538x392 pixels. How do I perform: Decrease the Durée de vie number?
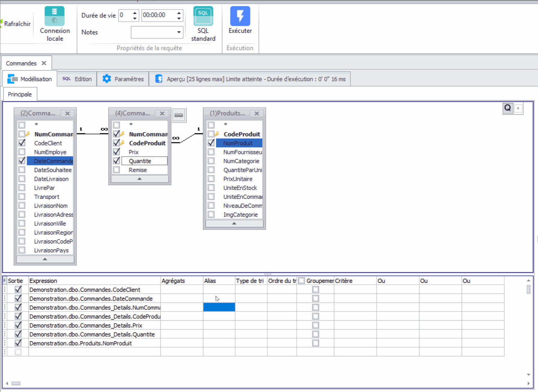click(135, 18)
